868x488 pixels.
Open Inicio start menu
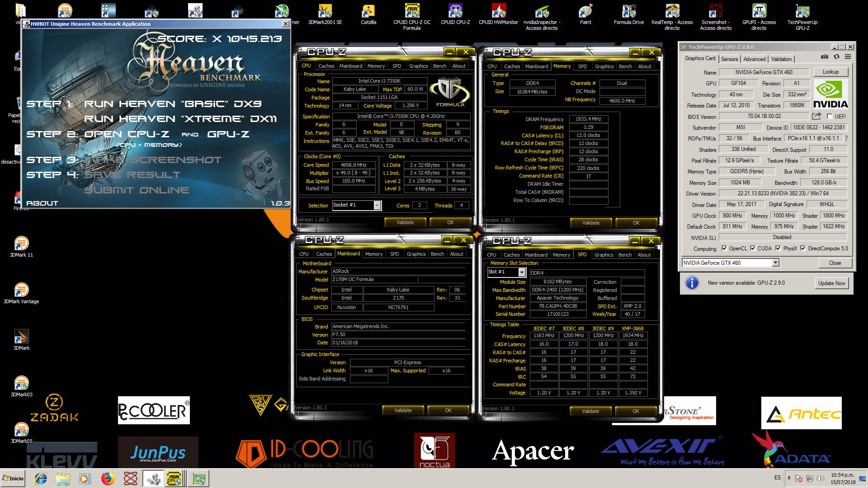pyautogui.click(x=14, y=479)
